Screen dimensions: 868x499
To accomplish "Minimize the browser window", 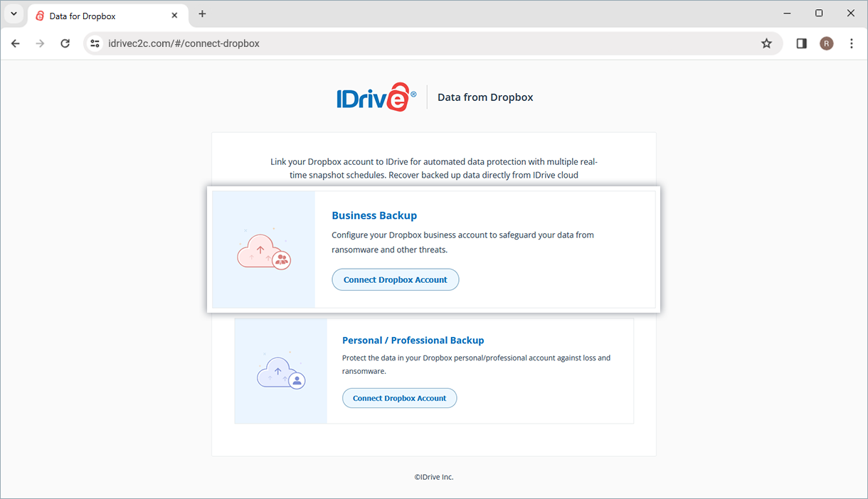I will (x=787, y=14).
